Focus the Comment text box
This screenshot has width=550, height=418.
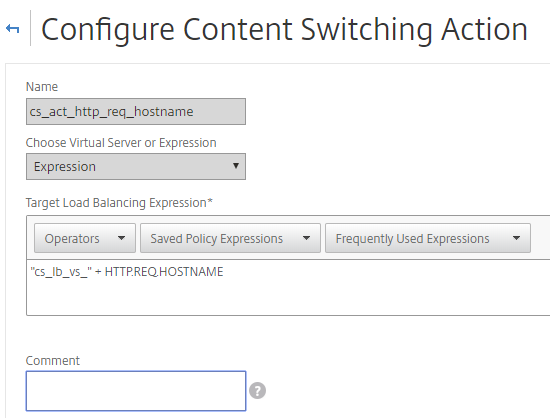pyautogui.click(x=136, y=391)
